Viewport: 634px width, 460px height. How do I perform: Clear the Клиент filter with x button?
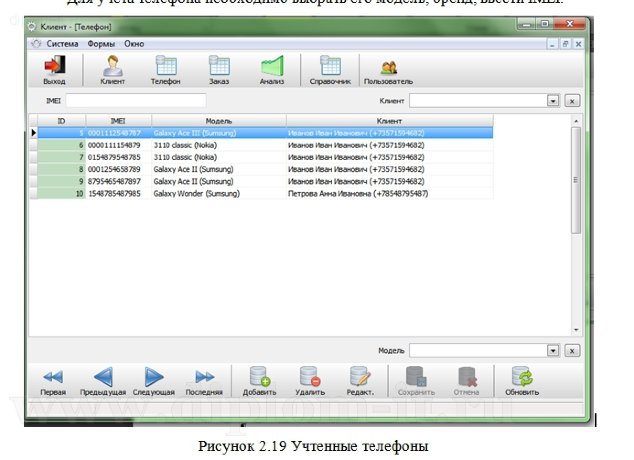(572, 101)
